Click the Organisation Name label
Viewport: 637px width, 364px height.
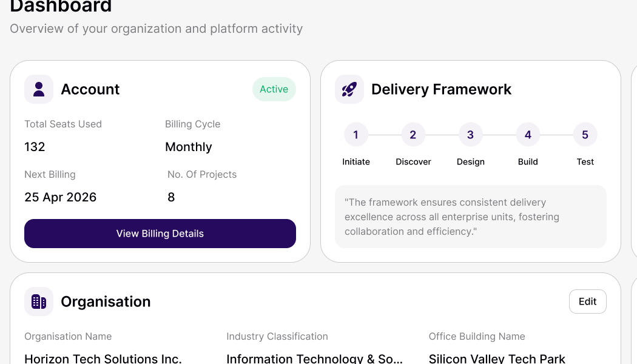coord(68,336)
